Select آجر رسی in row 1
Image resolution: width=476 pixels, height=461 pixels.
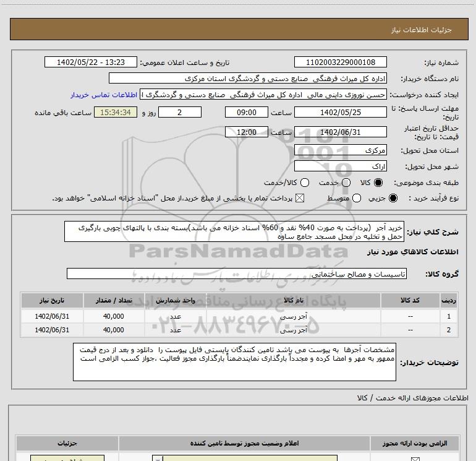(293, 317)
